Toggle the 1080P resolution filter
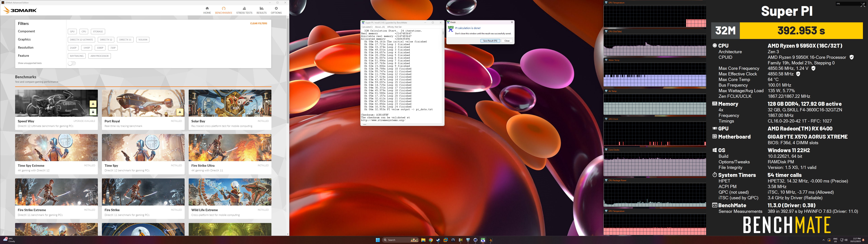Viewport: 868px width, 244px height. [100, 48]
